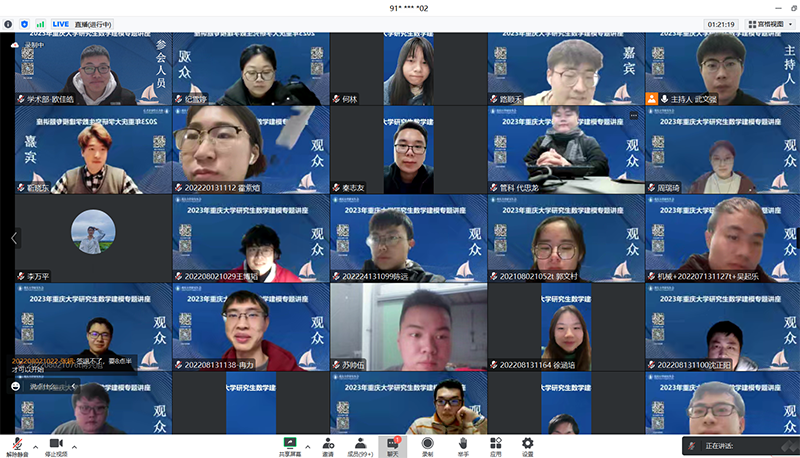
Task: Open the emoji picker in chat overlay
Action: click(16, 386)
